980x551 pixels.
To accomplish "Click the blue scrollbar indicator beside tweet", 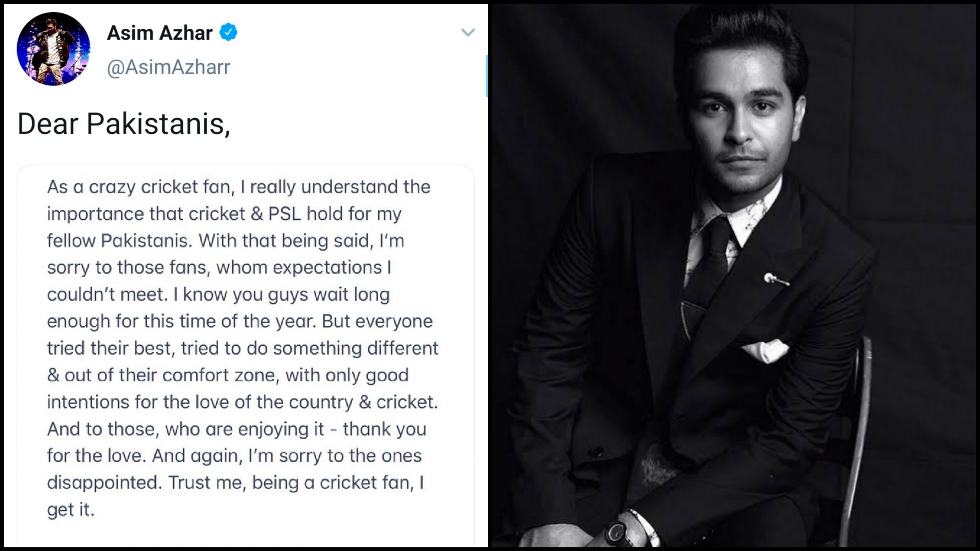I will 487,76.
